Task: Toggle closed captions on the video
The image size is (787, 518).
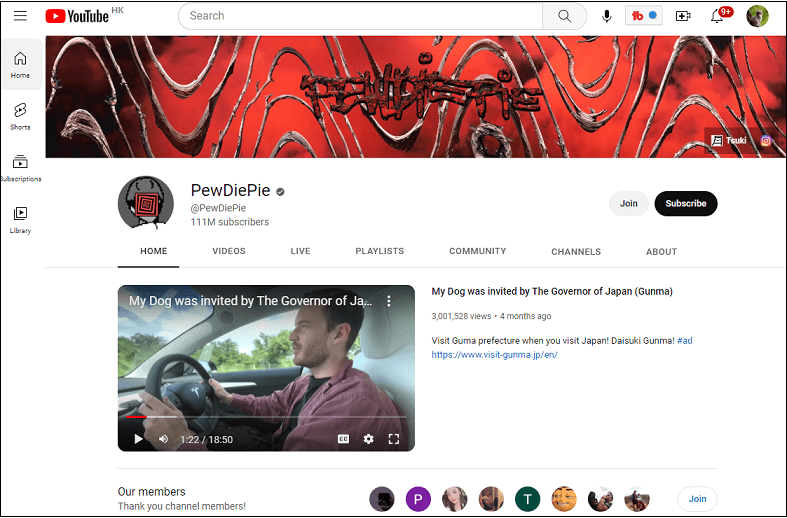Action: pyautogui.click(x=343, y=439)
